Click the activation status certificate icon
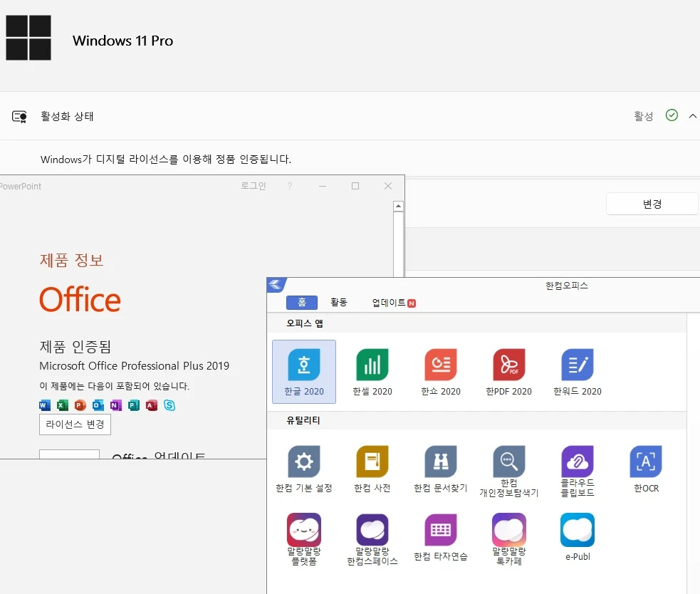 click(19, 117)
